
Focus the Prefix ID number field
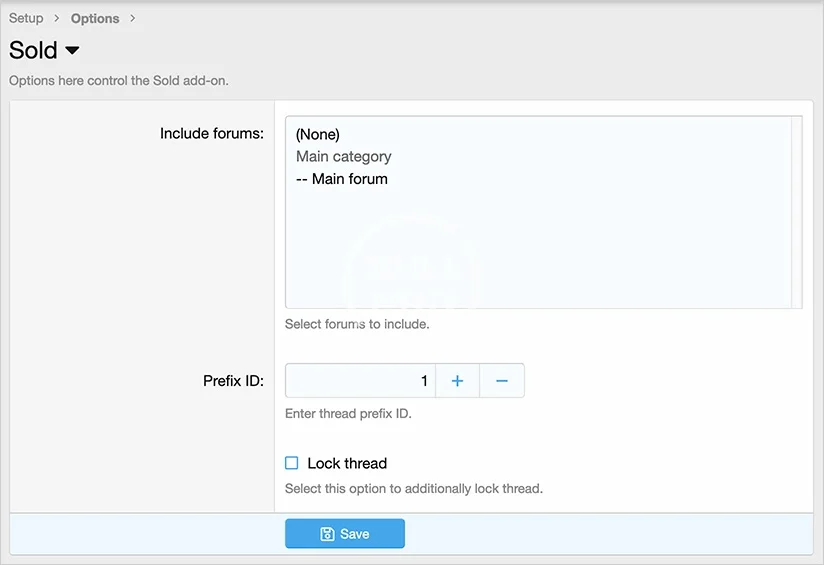360,381
